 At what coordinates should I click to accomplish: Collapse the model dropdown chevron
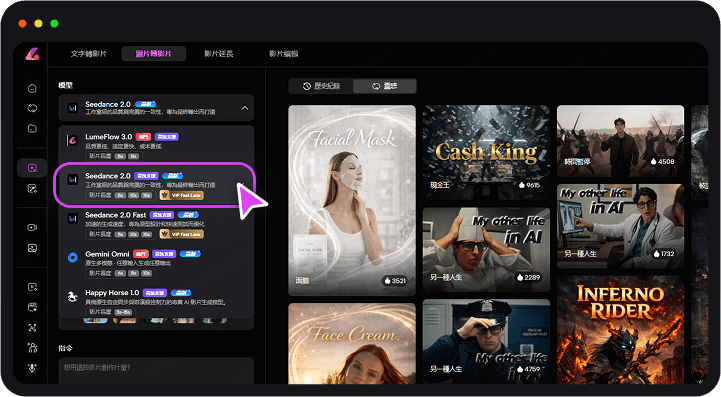245,108
